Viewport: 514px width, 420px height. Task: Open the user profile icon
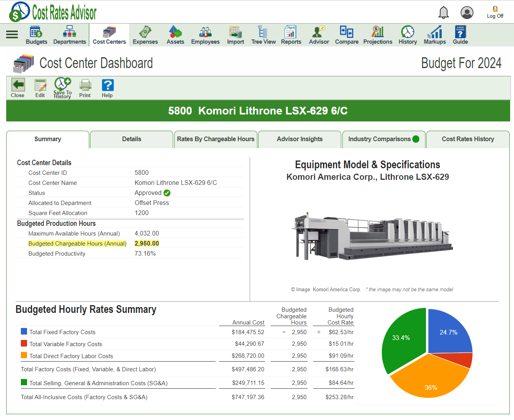coord(467,12)
